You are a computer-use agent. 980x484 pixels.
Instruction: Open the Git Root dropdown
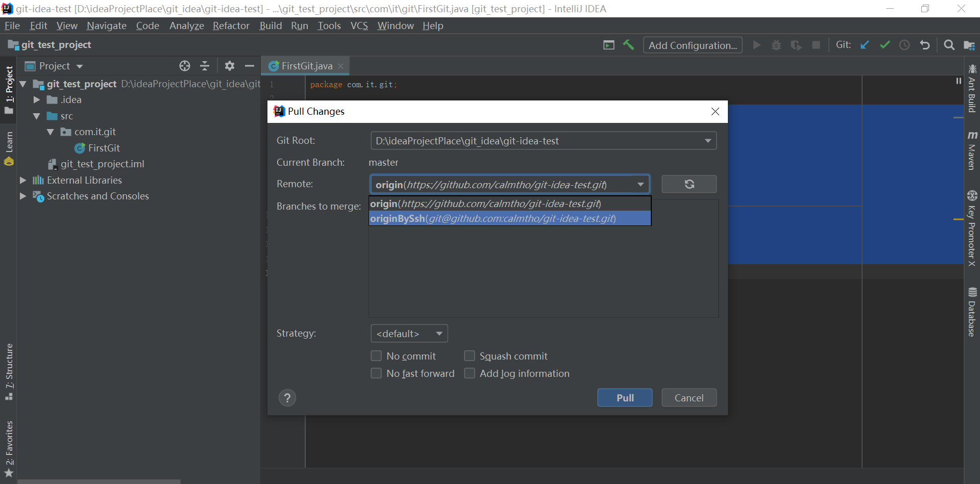click(x=544, y=141)
